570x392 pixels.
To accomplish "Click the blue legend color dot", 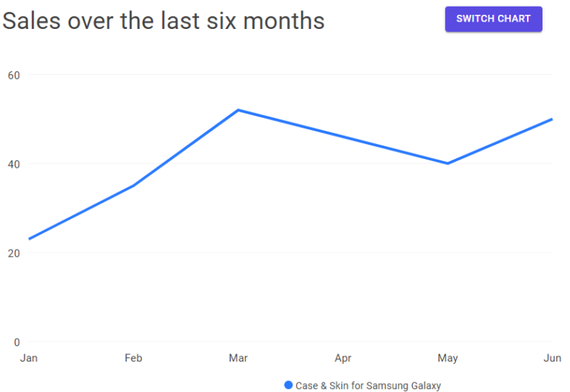I will (x=289, y=385).
